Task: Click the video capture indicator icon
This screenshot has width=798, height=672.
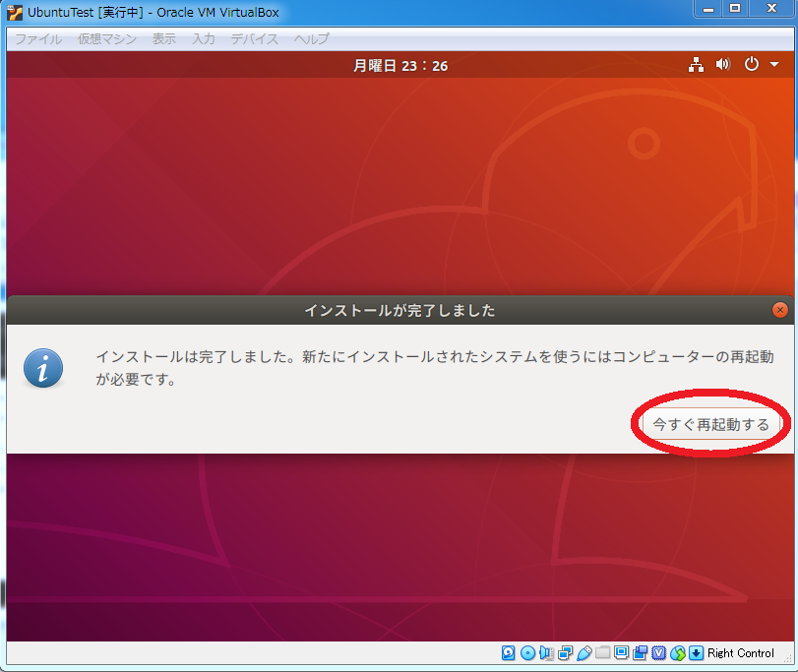Action: coord(640,652)
